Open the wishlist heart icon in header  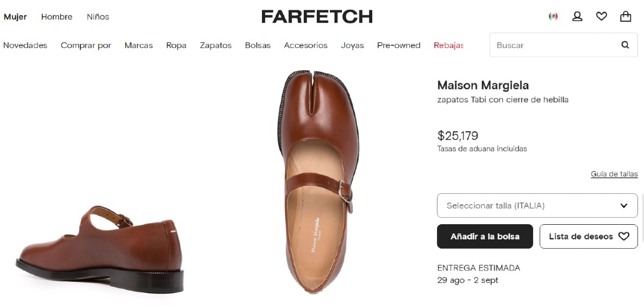click(x=601, y=16)
